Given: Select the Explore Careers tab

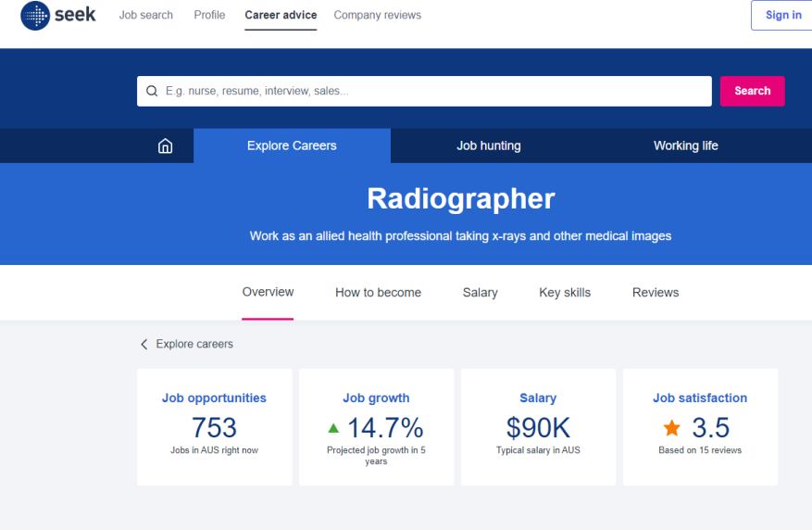Looking at the screenshot, I should tap(292, 145).
